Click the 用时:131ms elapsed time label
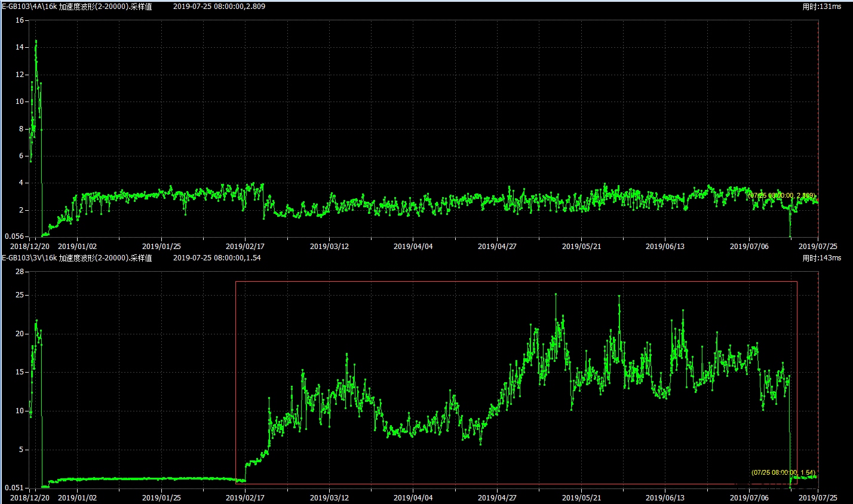The width and height of the screenshot is (853, 504). pyautogui.click(x=821, y=7)
